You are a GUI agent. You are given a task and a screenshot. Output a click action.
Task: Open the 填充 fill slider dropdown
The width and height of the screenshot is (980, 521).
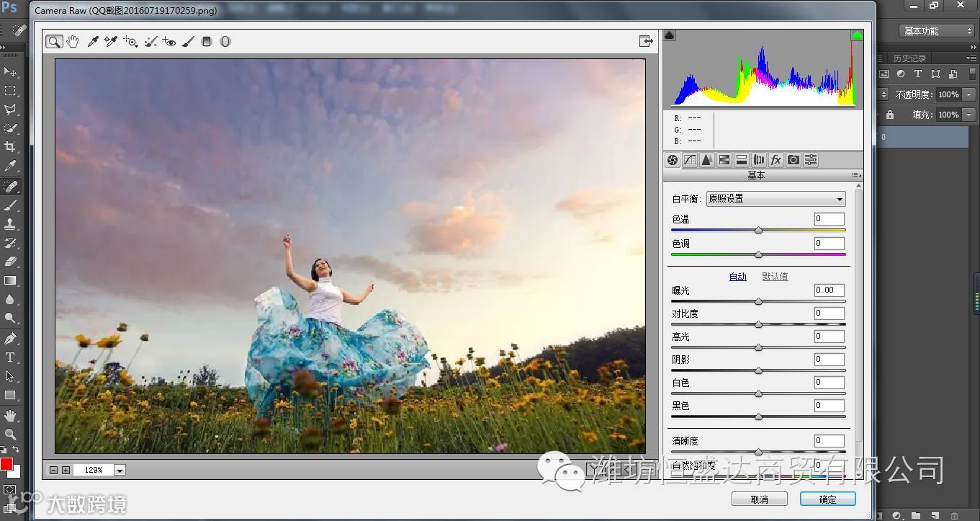coord(969,115)
